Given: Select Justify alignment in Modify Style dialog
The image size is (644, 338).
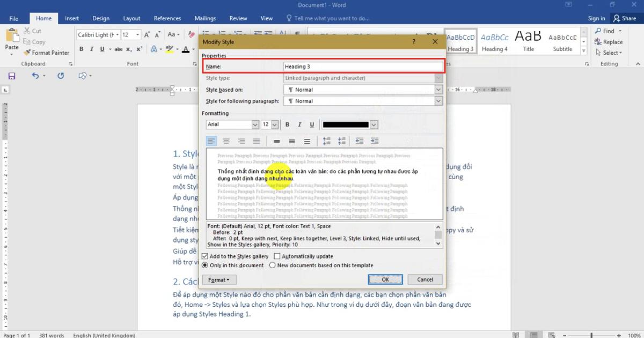Looking at the screenshot, I should (x=257, y=141).
